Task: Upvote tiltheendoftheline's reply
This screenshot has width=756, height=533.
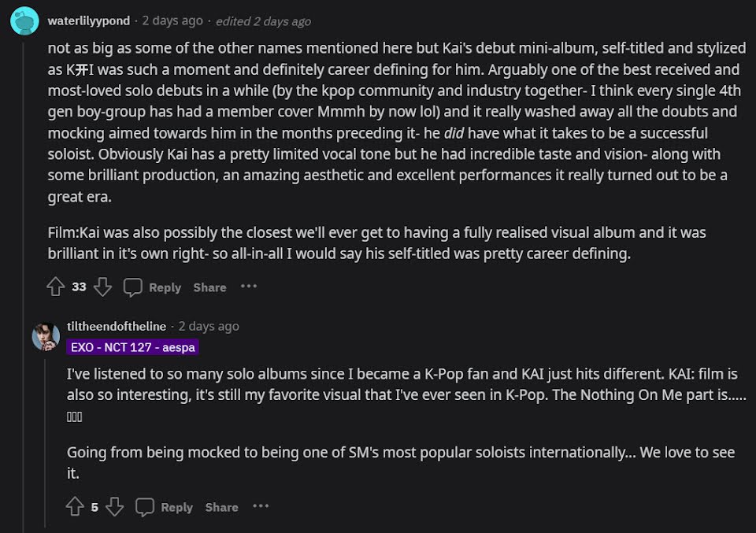Action: (75, 507)
